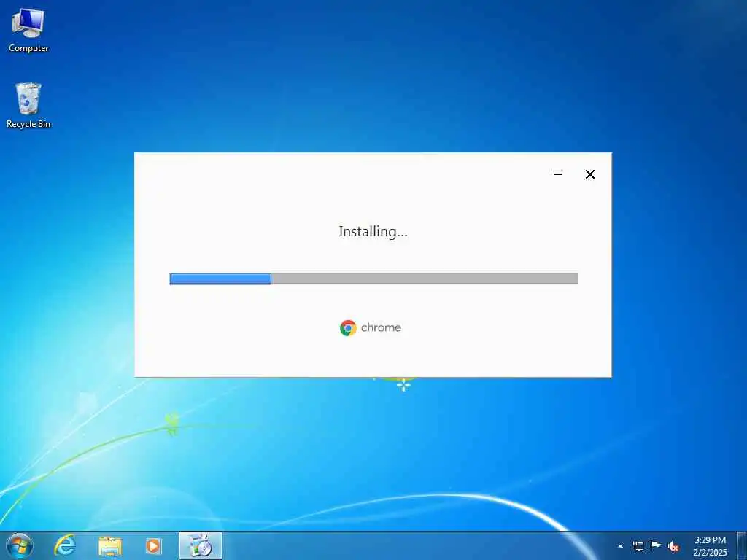The height and width of the screenshot is (560, 747).
Task: Click the "Installing..." status text
Action: [x=373, y=232]
